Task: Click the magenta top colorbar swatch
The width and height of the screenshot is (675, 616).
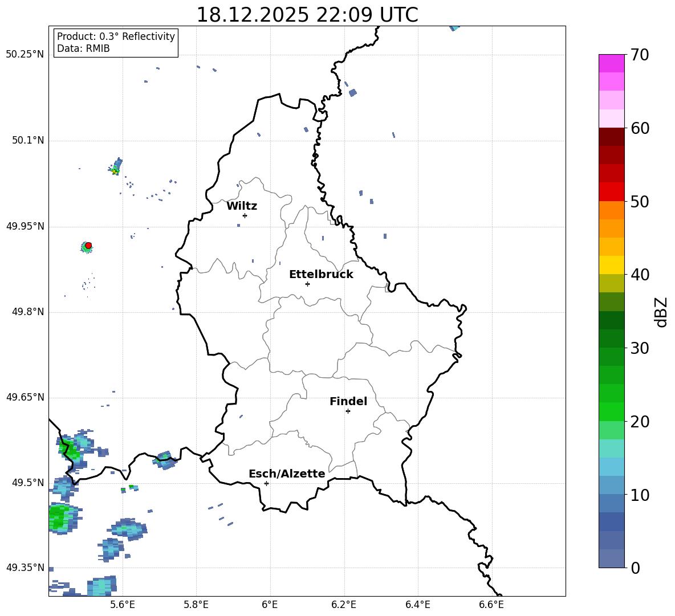Action: [611, 63]
